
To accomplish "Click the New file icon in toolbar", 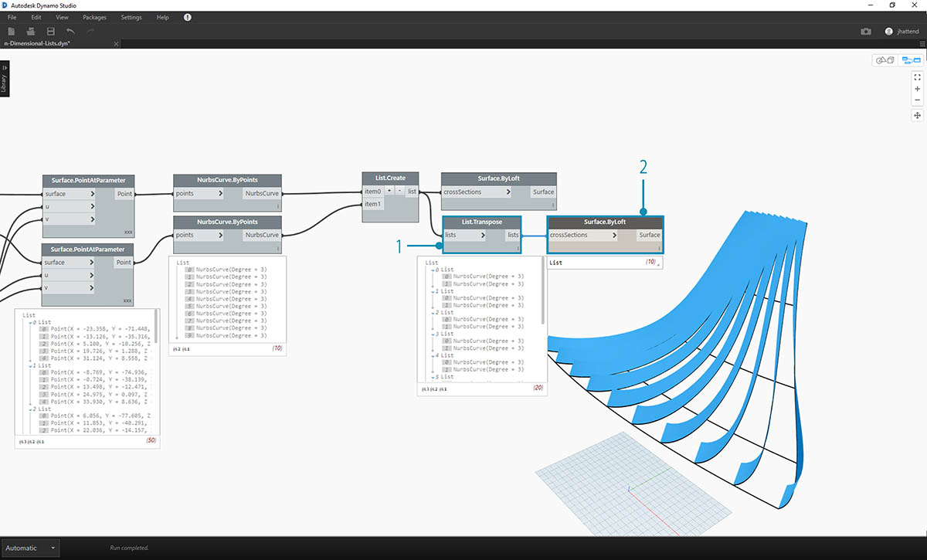I will [x=12, y=31].
